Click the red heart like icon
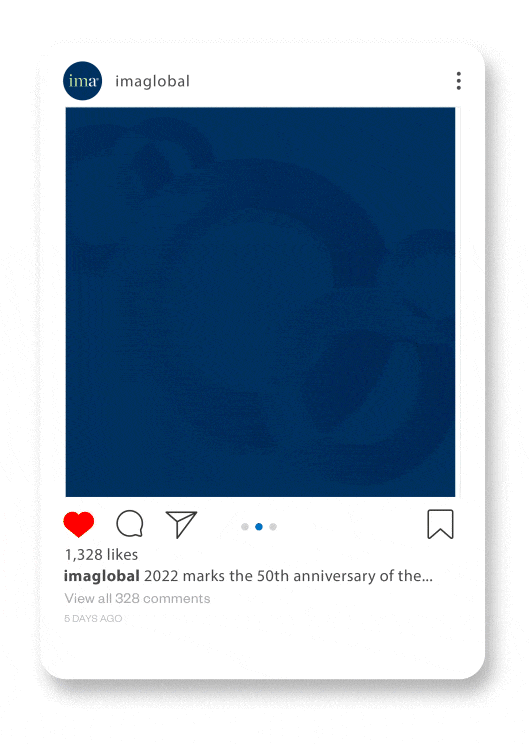529x744 pixels. coord(79,524)
